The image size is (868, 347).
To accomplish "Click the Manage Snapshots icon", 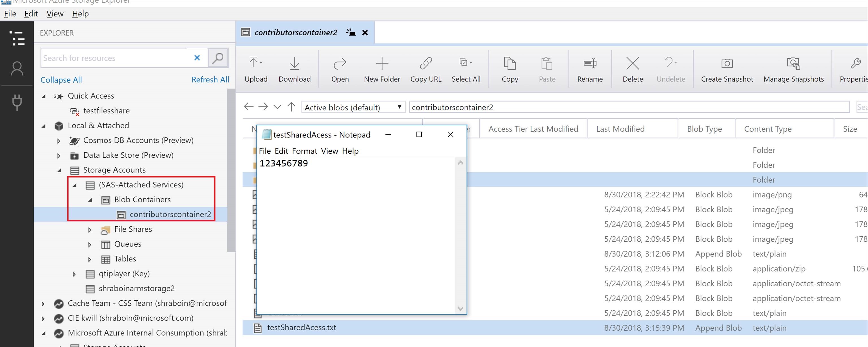I will tap(793, 63).
